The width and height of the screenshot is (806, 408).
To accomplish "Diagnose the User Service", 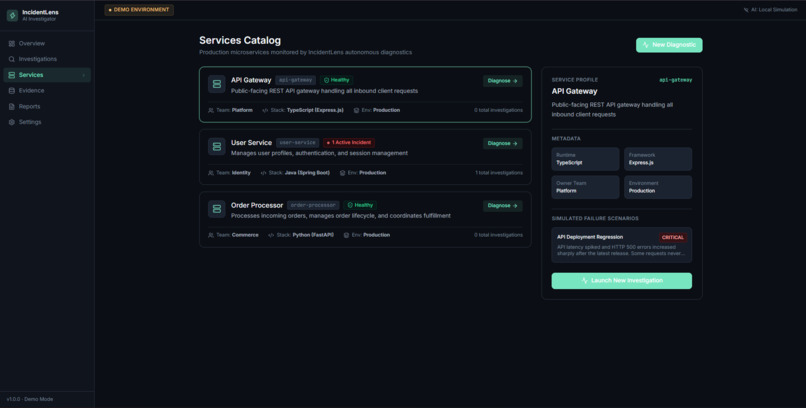I will (502, 143).
